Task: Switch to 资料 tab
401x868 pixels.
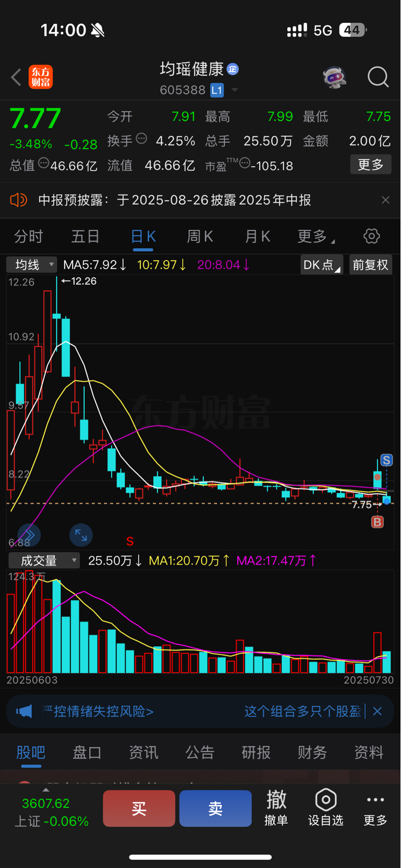Action: point(369,752)
